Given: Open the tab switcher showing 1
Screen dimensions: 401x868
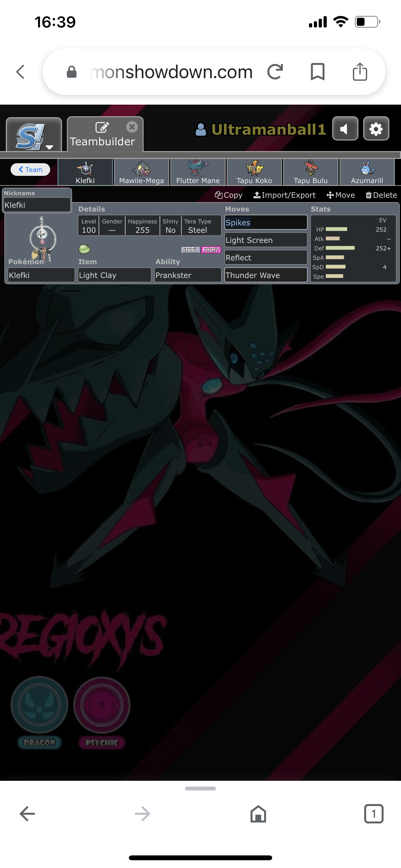Looking at the screenshot, I should click(x=374, y=814).
